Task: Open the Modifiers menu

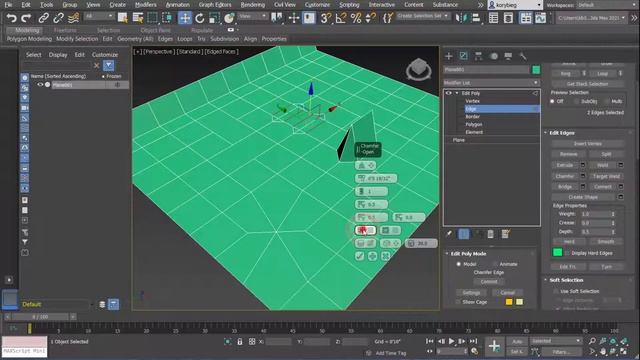Action: (x=145, y=5)
